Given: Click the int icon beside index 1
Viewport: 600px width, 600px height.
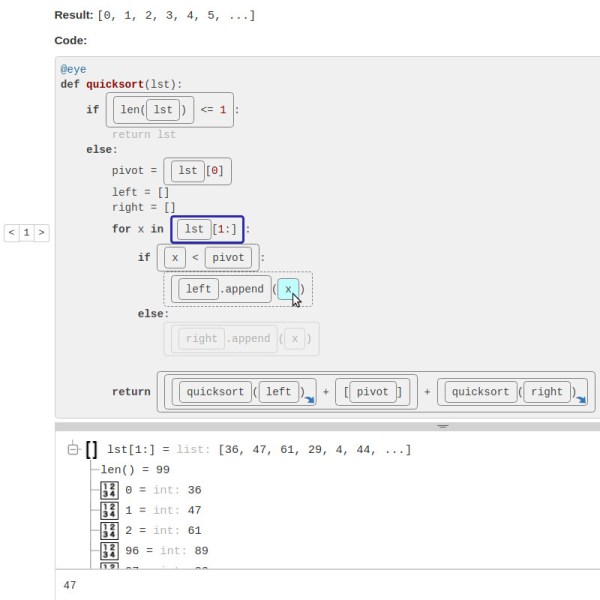Looking at the screenshot, I should click(x=109, y=510).
